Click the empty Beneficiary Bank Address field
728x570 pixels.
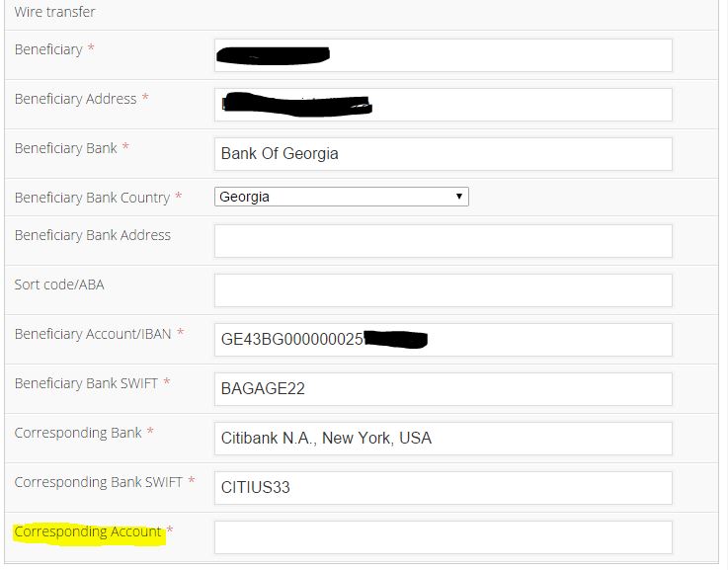point(443,241)
